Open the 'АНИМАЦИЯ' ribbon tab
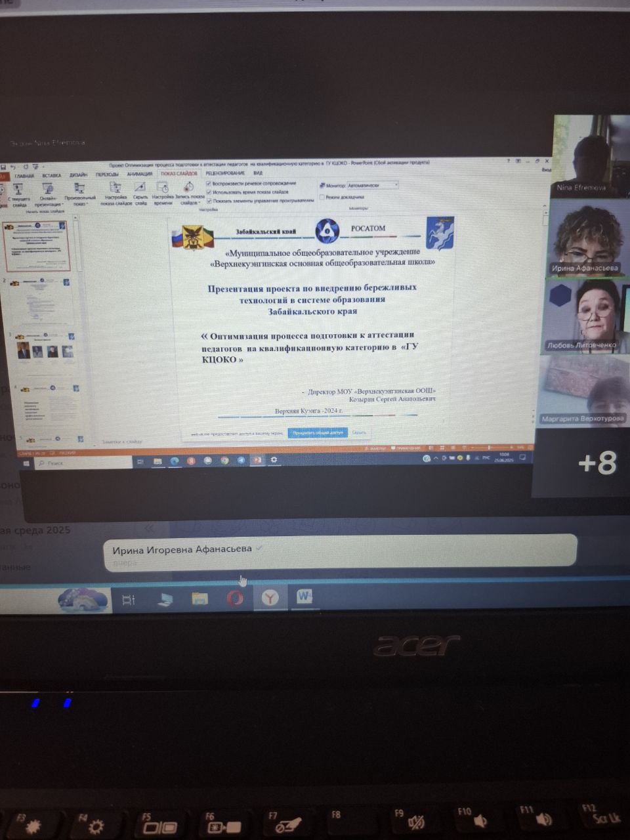The width and height of the screenshot is (630, 840). pyautogui.click(x=140, y=174)
